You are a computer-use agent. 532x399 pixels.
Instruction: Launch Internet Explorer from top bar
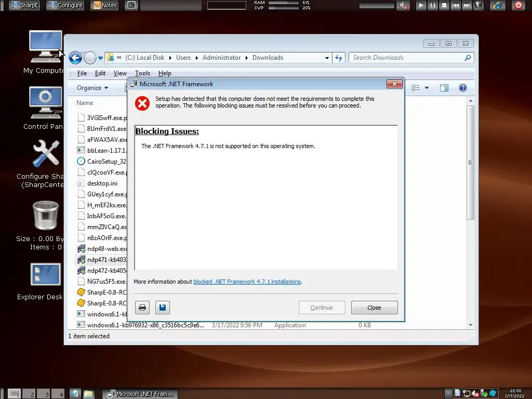pyautogui.click(x=497, y=5)
